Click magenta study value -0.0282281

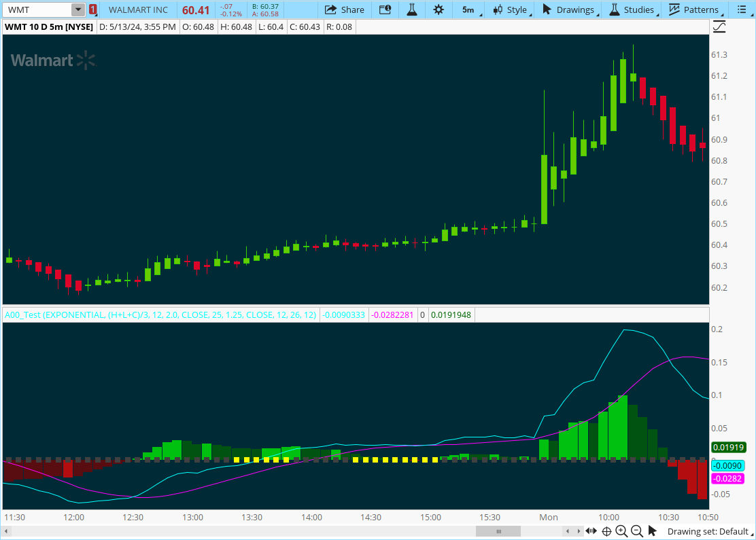click(x=392, y=315)
